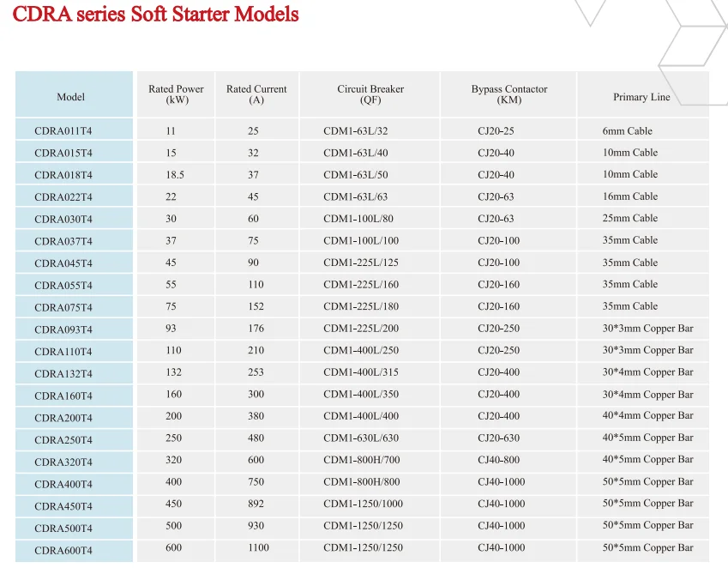The height and width of the screenshot is (574, 728).
Task: Click the 18.5 rated power value
Action: click(x=175, y=175)
